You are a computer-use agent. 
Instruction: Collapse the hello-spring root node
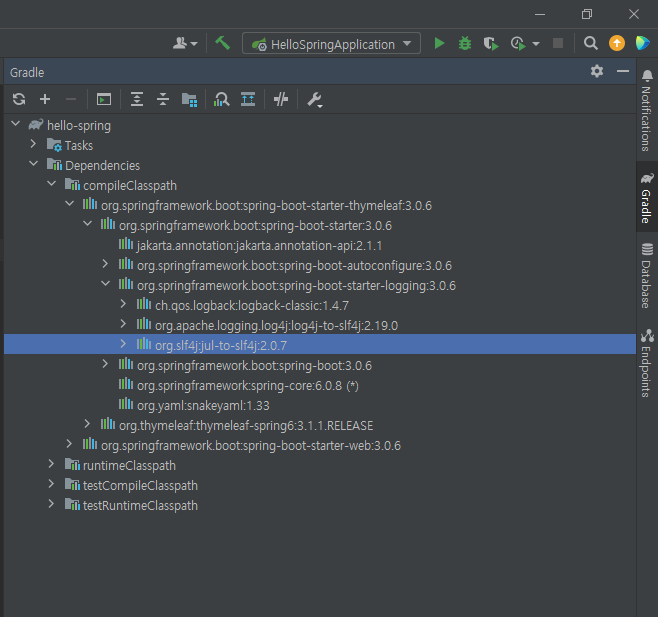coord(16,123)
